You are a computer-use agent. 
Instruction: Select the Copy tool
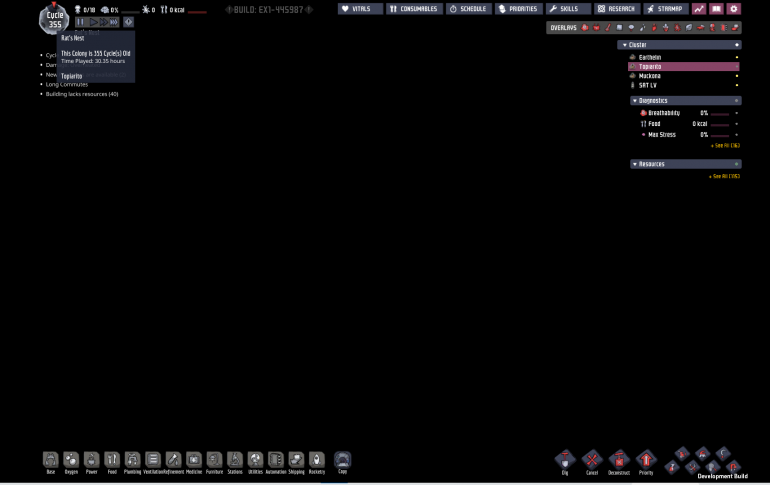point(342,460)
